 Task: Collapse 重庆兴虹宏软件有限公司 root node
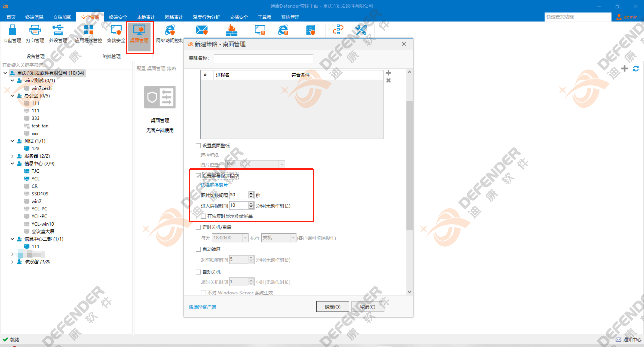pyautogui.click(x=5, y=73)
